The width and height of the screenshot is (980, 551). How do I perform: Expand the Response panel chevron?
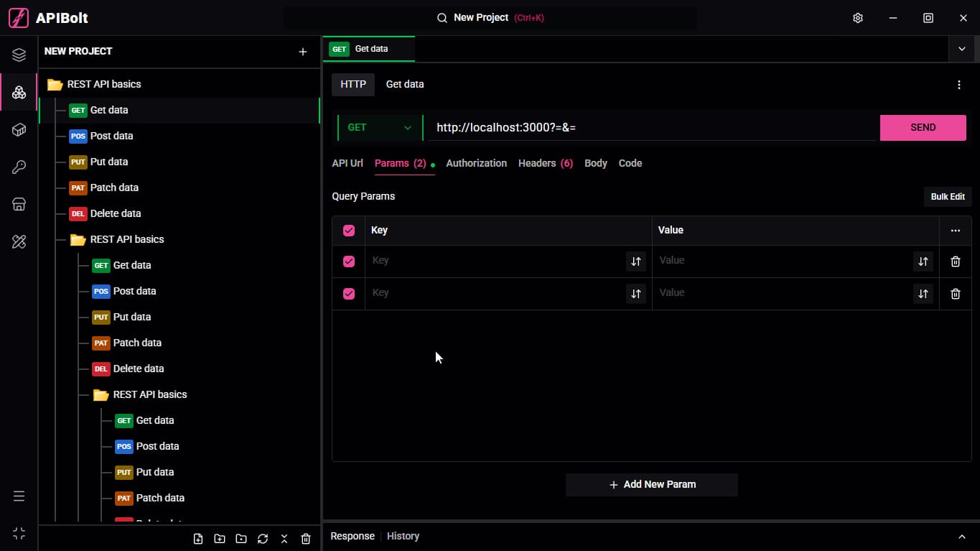click(x=962, y=537)
